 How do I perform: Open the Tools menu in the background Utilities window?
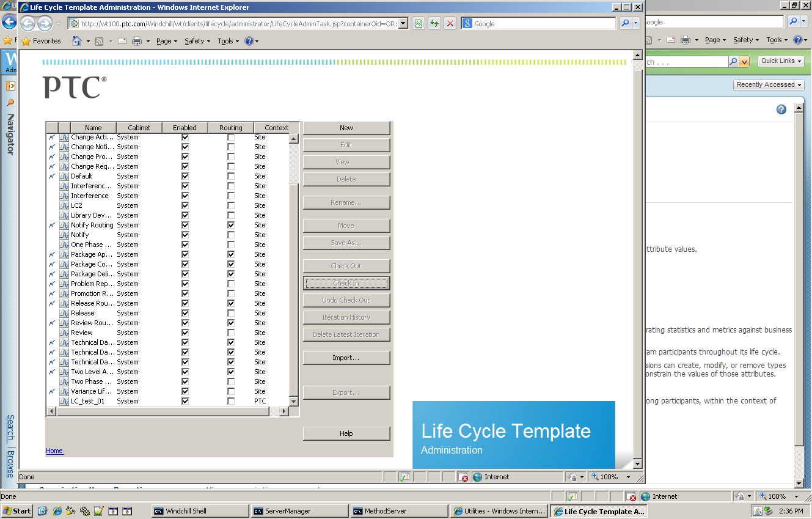777,40
